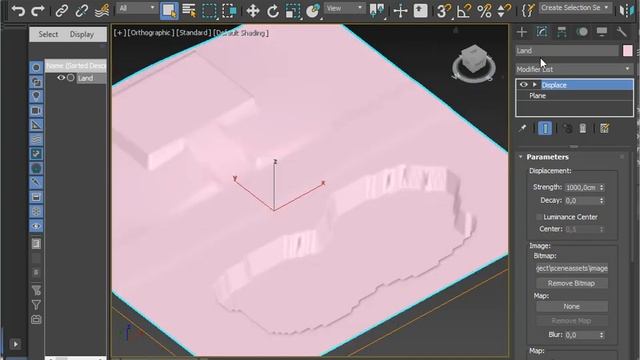Open Configure Modifier Sets
Screen dimensions: 640x360
[604, 128]
